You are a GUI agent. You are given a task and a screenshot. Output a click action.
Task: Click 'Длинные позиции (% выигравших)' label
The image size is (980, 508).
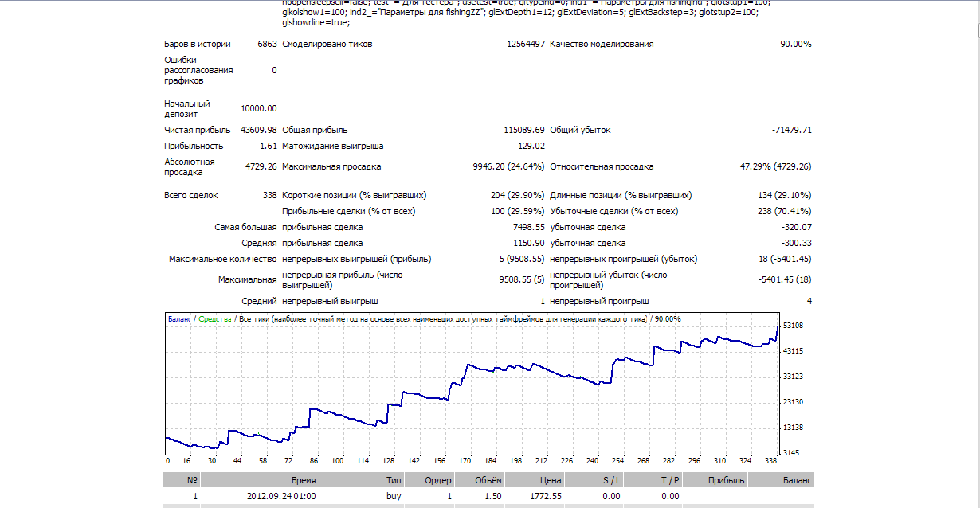(x=621, y=195)
